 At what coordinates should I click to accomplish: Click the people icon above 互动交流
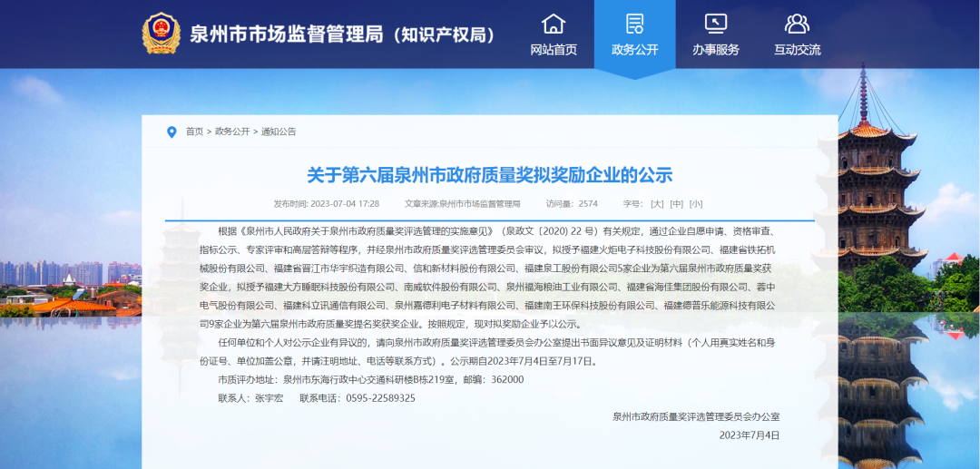pyautogui.click(x=797, y=24)
